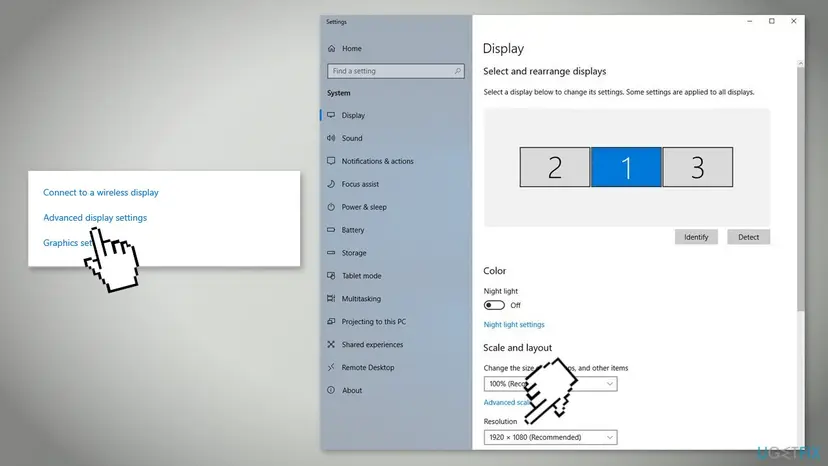This screenshot has height=466, width=828.
Task: Click the Shared experiences icon
Action: pos(331,344)
